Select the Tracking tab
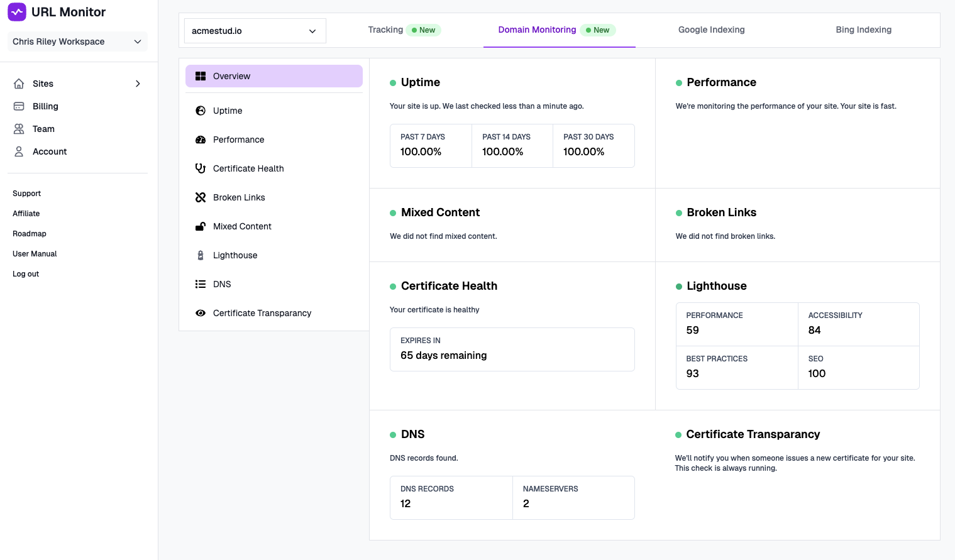The height and width of the screenshot is (560, 955). (x=385, y=30)
